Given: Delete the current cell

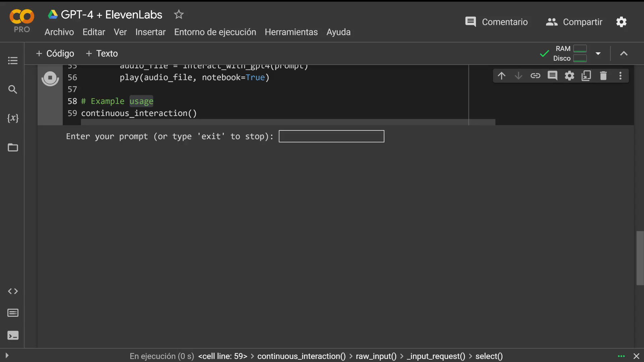Looking at the screenshot, I should point(603,76).
